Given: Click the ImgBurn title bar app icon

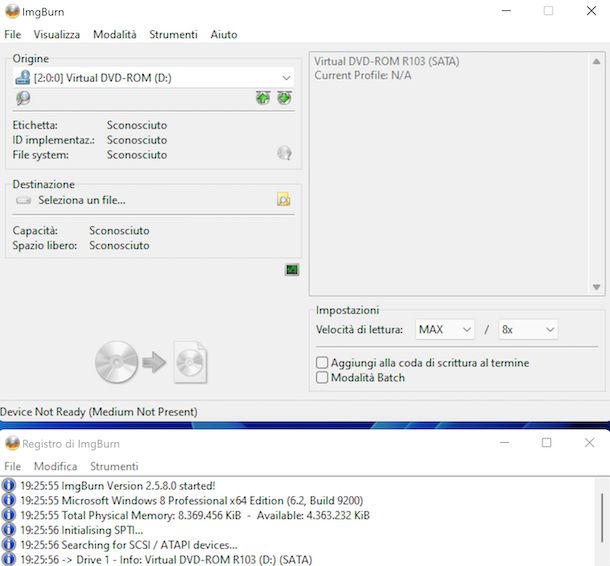Looking at the screenshot, I should 12,11.
